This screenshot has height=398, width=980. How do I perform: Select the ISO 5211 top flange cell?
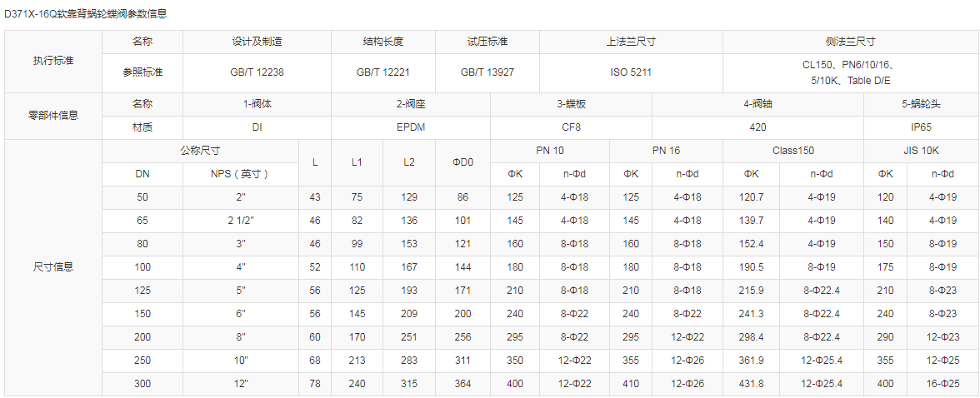coord(631,72)
